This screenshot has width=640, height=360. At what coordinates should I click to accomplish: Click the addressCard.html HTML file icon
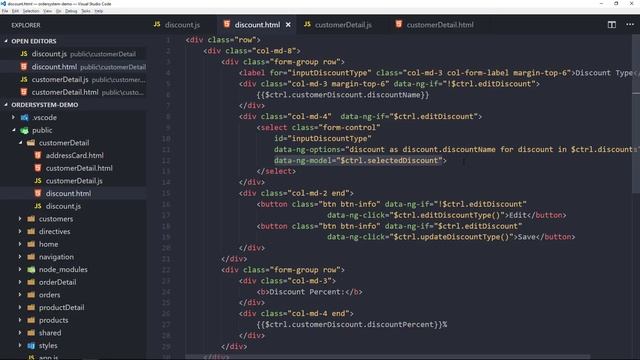click(38, 156)
